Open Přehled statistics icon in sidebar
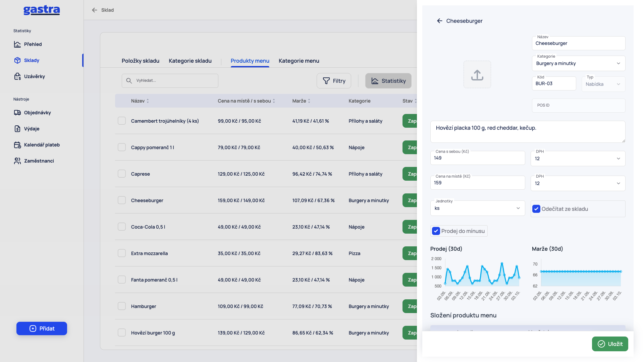Viewport: 644px width, 362px height. point(17,44)
